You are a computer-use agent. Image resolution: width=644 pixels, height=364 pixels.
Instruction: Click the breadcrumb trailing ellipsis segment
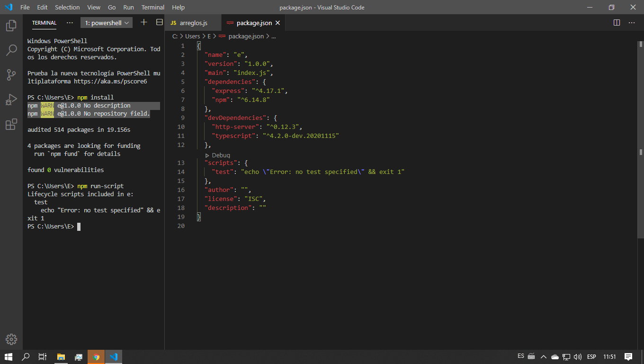tap(273, 36)
